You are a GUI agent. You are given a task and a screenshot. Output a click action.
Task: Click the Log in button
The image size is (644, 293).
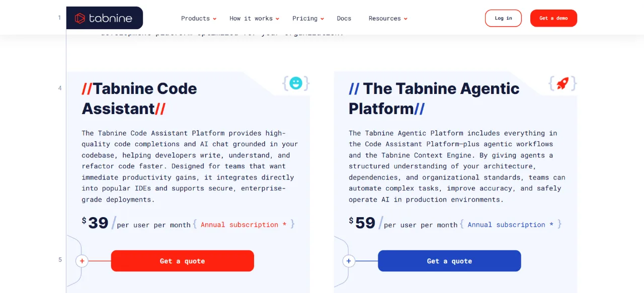(x=503, y=18)
